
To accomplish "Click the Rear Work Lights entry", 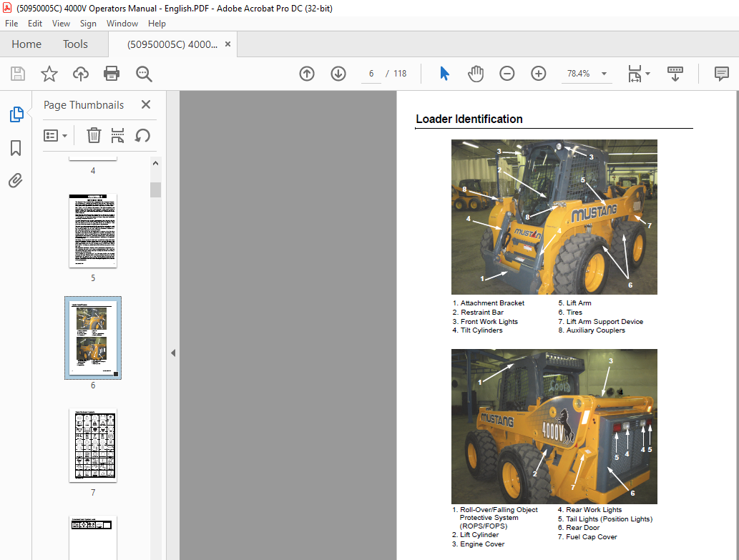I will (x=589, y=510).
